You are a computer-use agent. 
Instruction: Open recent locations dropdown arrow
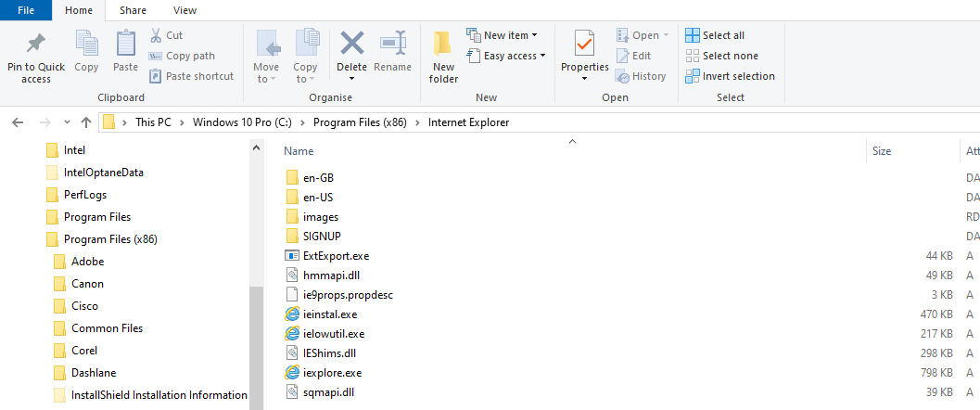click(66, 122)
